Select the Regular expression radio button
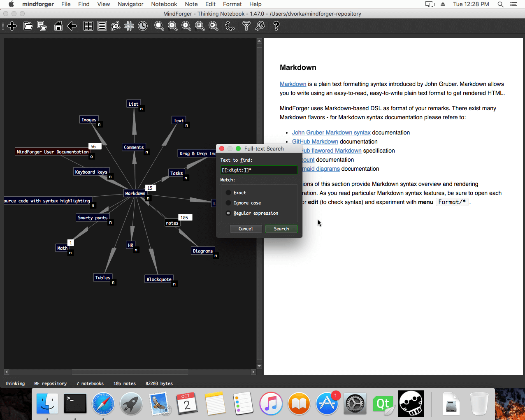The image size is (525, 420). pyautogui.click(x=228, y=213)
